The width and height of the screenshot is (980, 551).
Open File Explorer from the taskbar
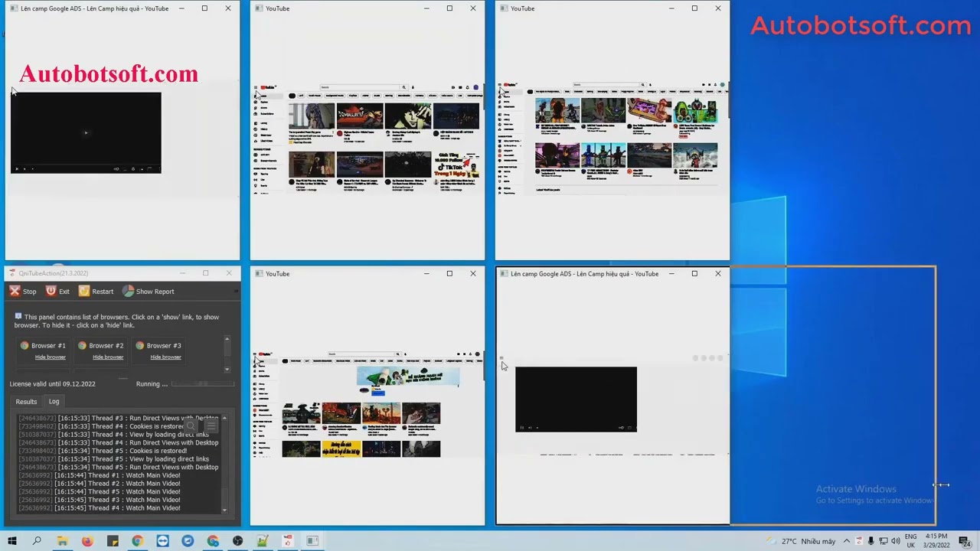pos(62,541)
